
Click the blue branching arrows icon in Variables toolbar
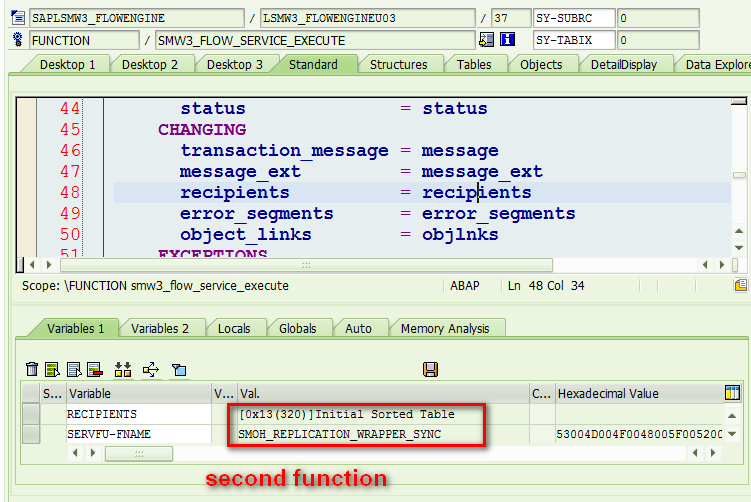click(x=151, y=369)
